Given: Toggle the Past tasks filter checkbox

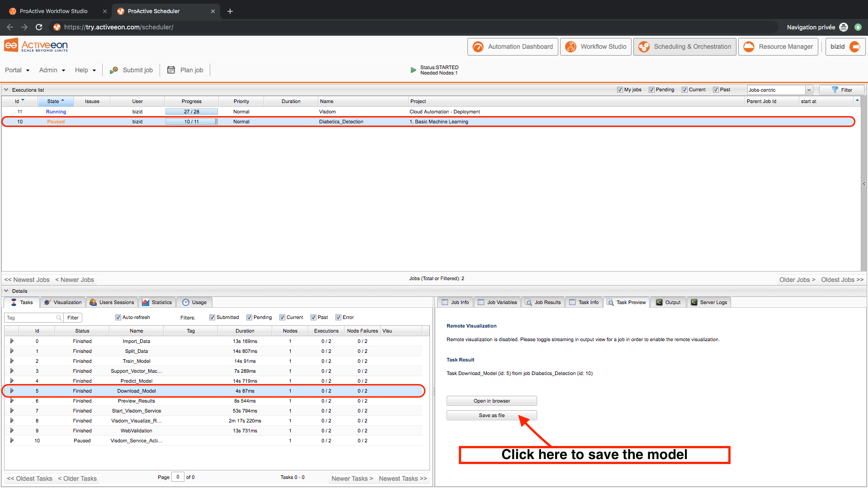Looking at the screenshot, I should [x=313, y=317].
